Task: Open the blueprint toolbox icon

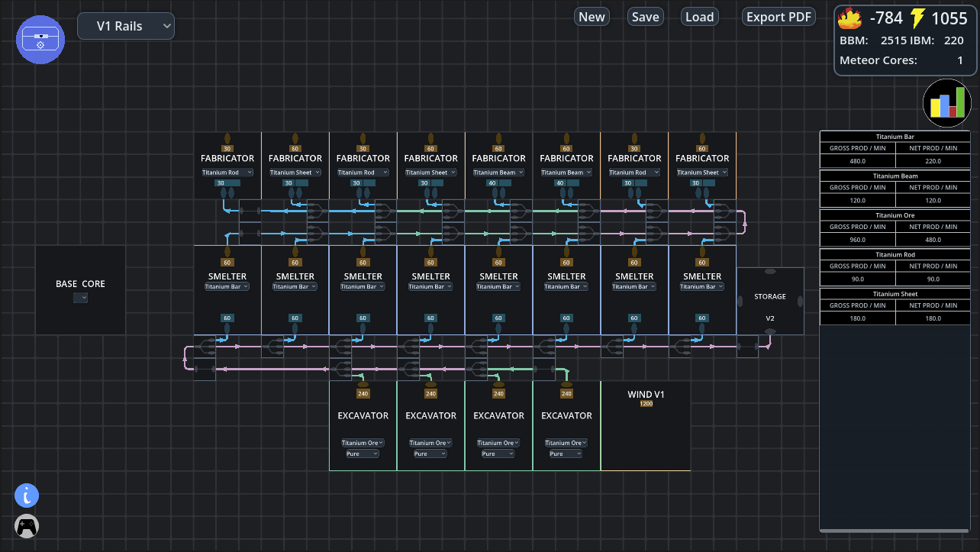Action: [x=40, y=38]
